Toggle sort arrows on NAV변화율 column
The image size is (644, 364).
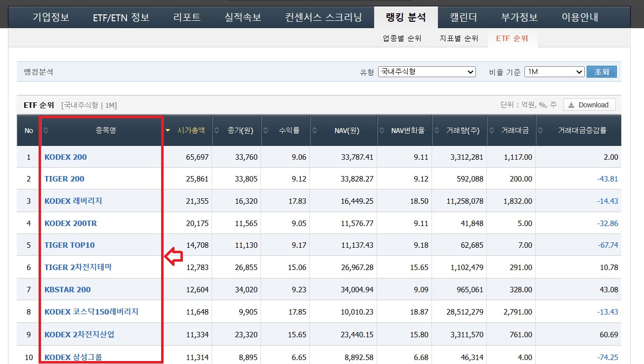point(381,131)
